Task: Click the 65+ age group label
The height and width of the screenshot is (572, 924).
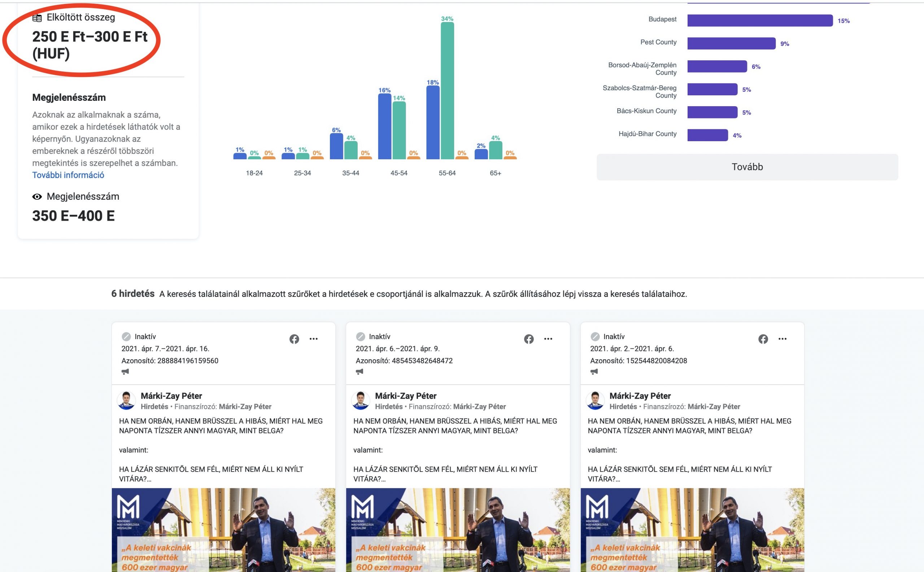Action: [x=495, y=173]
